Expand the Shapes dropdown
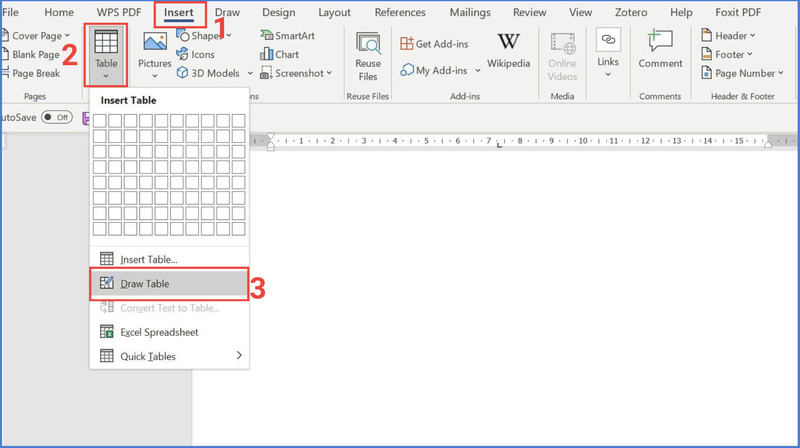This screenshot has width=800, height=448. click(229, 36)
